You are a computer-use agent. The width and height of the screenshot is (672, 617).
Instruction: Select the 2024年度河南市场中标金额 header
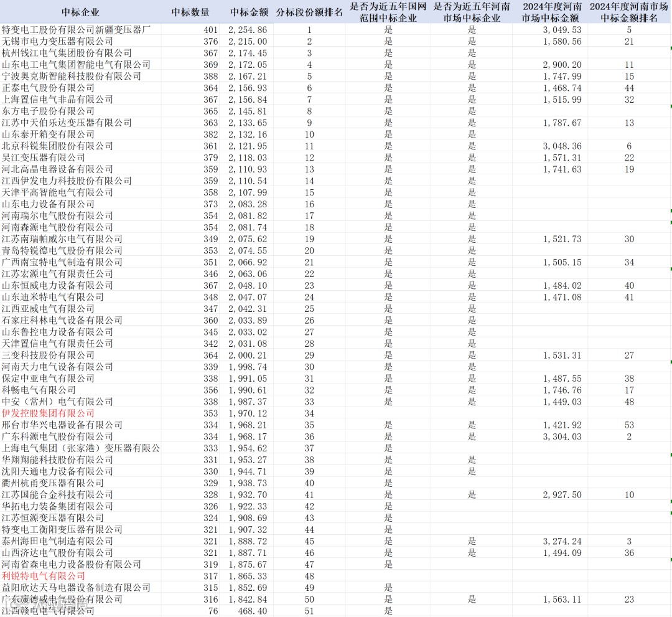pos(552,12)
